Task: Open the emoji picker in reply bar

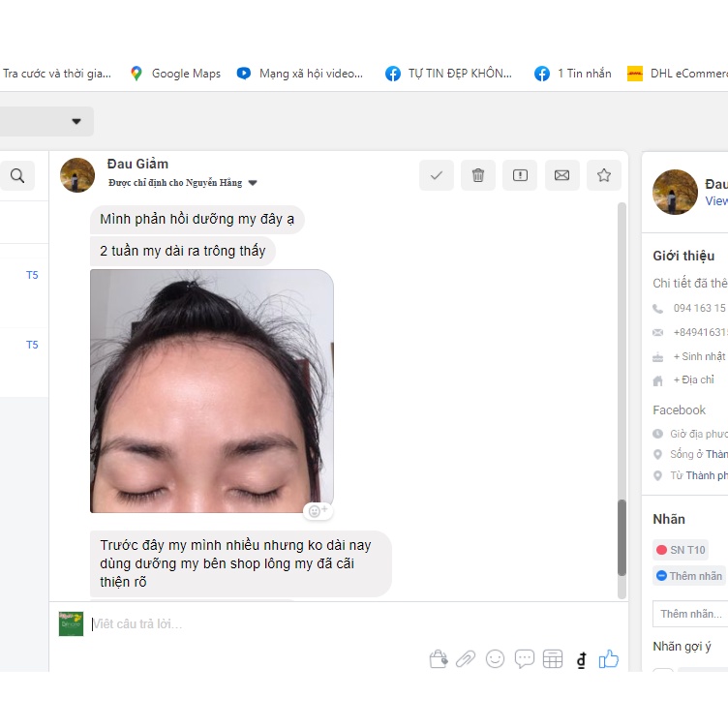Action: (x=495, y=659)
